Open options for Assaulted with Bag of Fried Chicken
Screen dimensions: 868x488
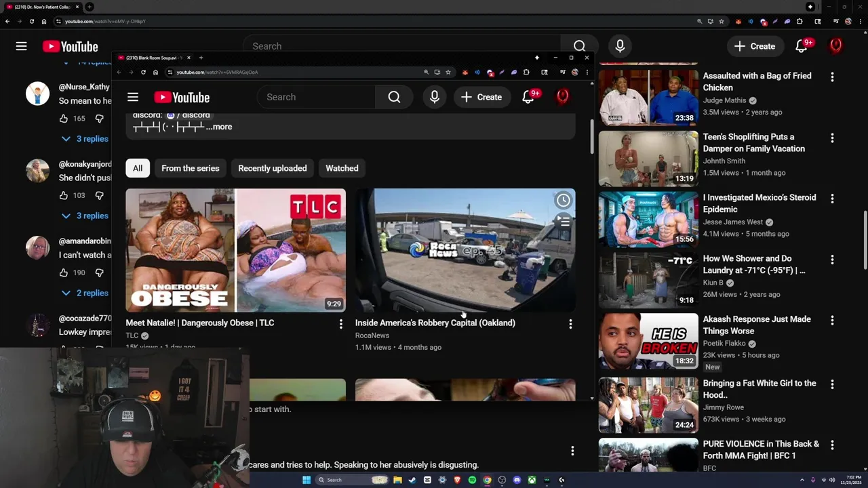tap(832, 77)
